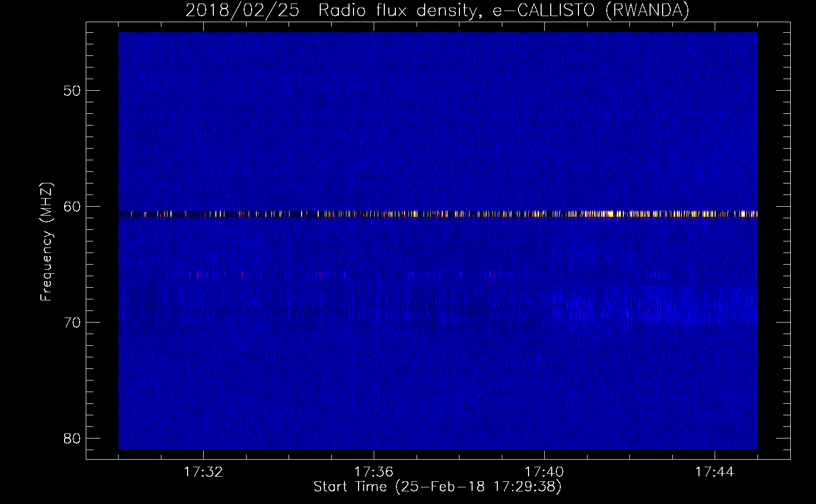Click the frequency tick label "80"
The image size is (816, 504).
tap(72, 438)
